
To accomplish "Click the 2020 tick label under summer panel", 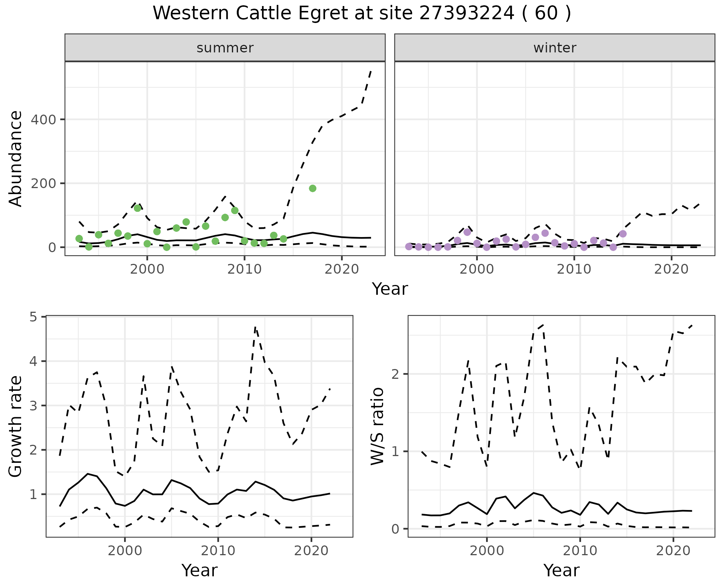I will coord(341,269).
